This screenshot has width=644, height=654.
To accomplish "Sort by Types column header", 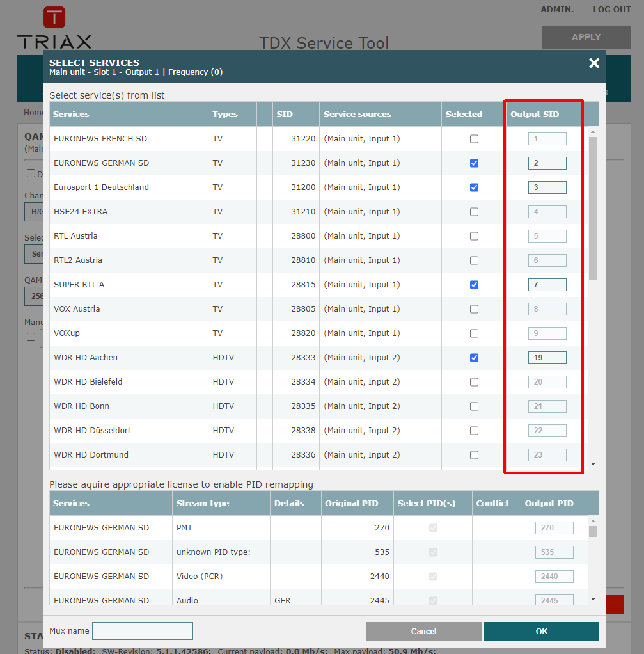I will (x=225, y=115).
